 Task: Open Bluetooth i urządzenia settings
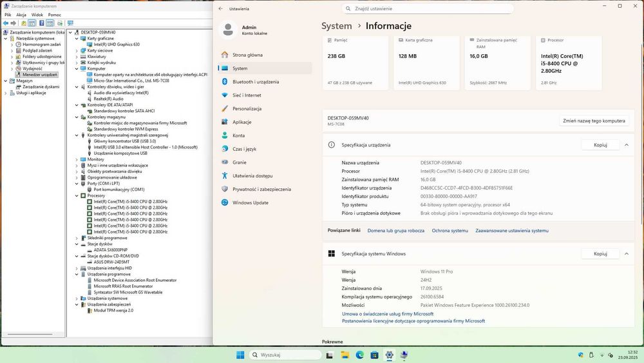pos(256,82)
